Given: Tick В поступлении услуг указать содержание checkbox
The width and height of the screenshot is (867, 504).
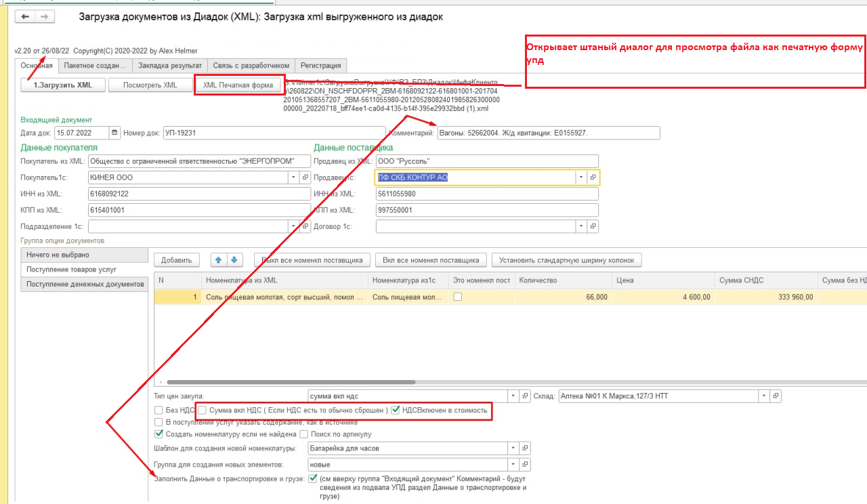Looking at the screenshot, I should tap(158, 422).
